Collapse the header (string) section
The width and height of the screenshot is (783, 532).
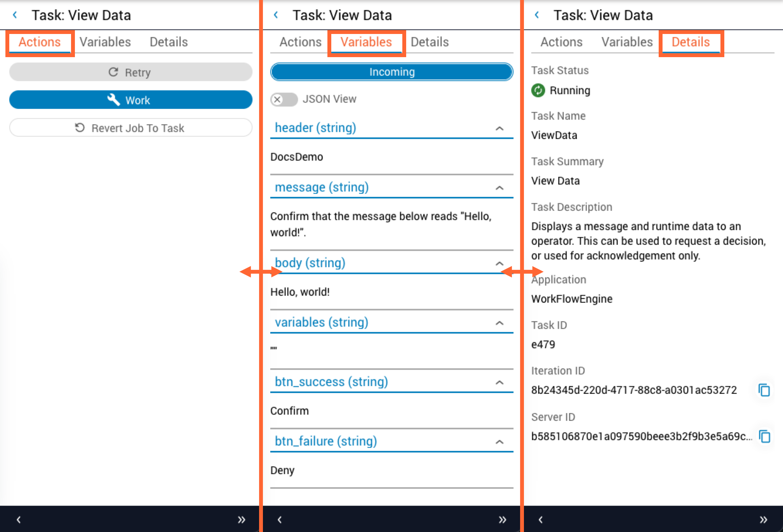point(499,128)
